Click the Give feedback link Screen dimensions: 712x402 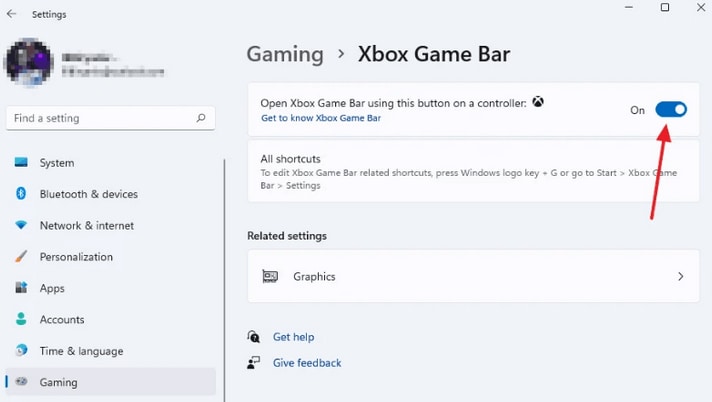[307, 363]
